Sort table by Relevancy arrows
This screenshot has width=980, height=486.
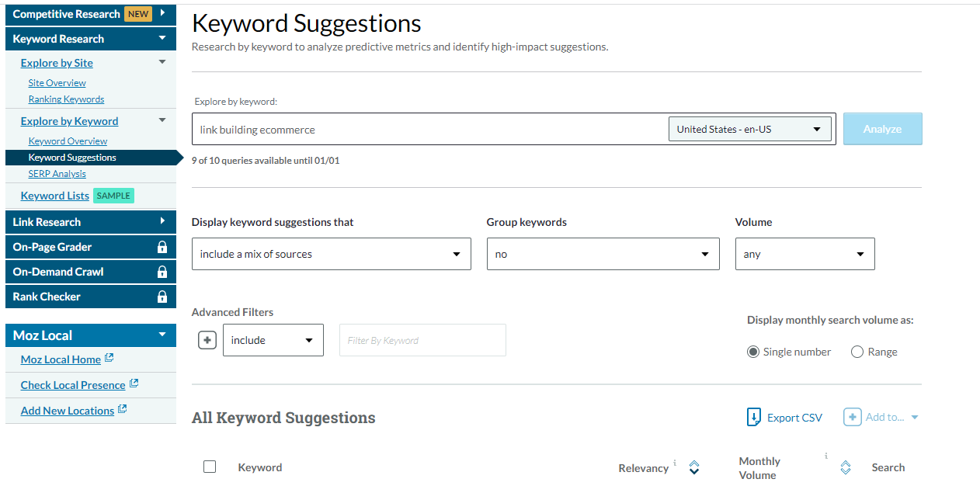pos(694,467)
